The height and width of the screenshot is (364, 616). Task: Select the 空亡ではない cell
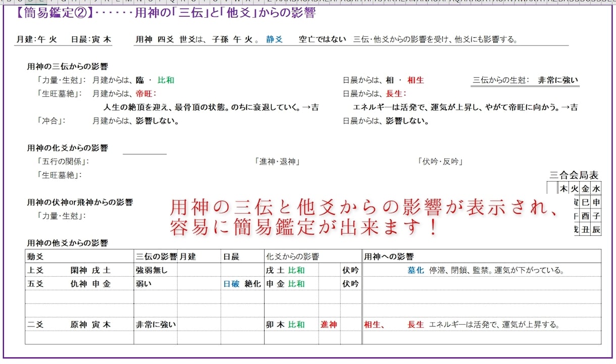[x=322, y=39]
